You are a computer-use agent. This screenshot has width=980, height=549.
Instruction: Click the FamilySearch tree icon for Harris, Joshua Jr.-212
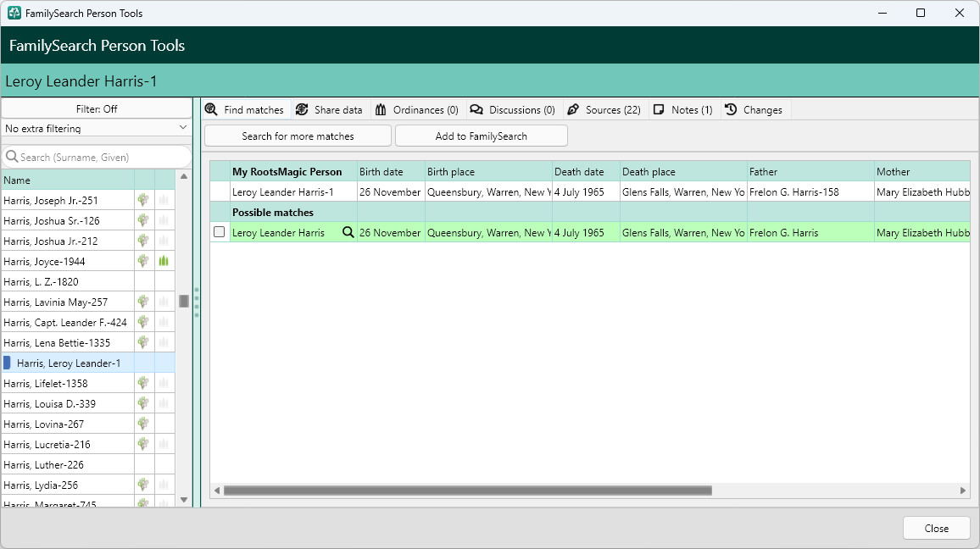[144, 241]
